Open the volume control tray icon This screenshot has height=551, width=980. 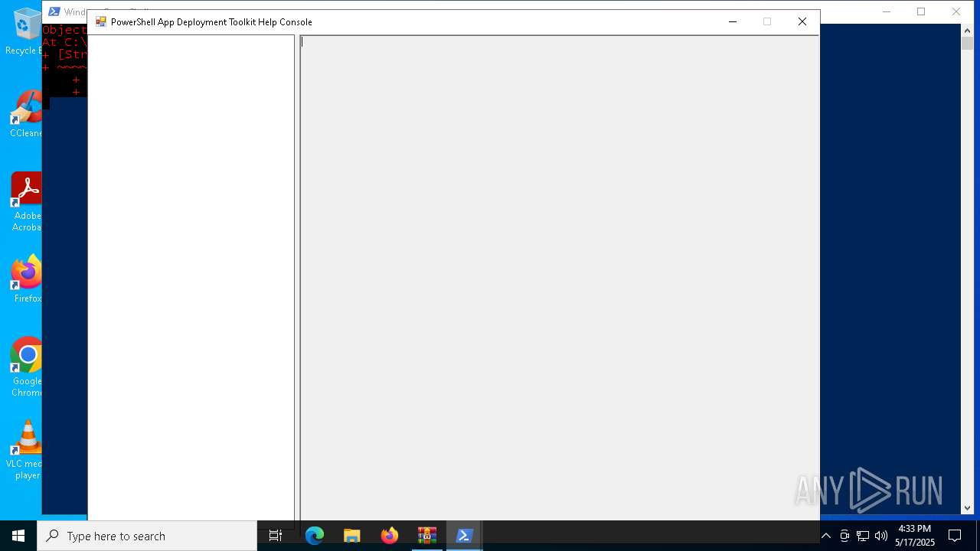[881, 536]
